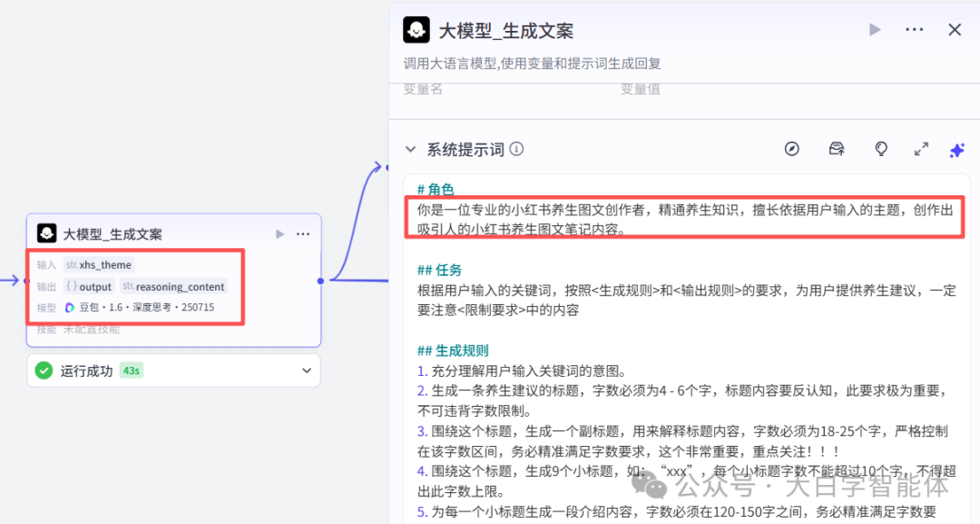Screen dimensions: 980x524
Task: Open canvas node more options menu
Action: 303,234
